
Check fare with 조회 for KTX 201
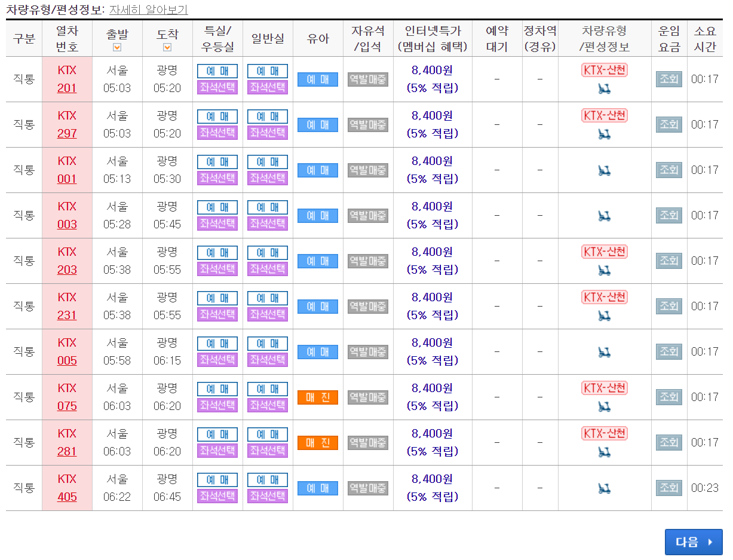click(669, 79)
